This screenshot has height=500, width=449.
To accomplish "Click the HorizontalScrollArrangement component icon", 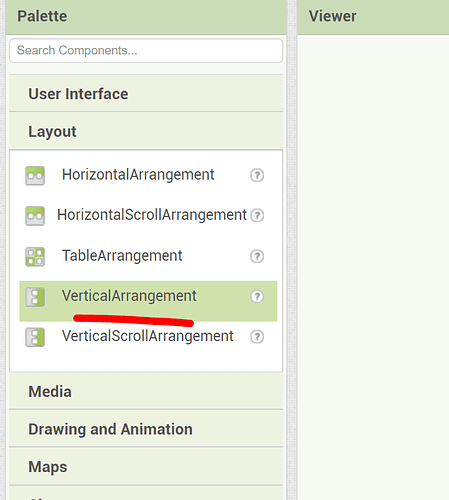I will (x=35, y=216).
